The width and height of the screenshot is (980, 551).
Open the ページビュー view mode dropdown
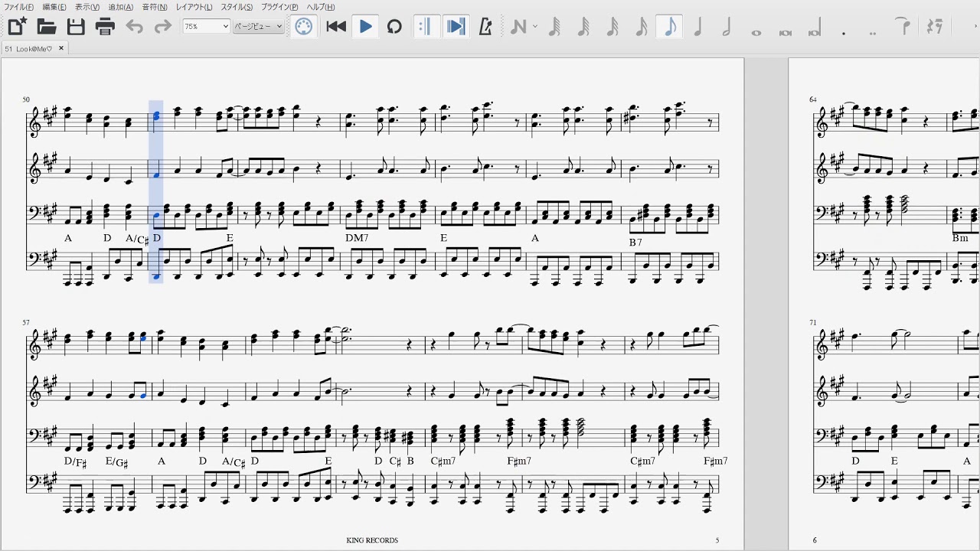(x=258, y=27)
